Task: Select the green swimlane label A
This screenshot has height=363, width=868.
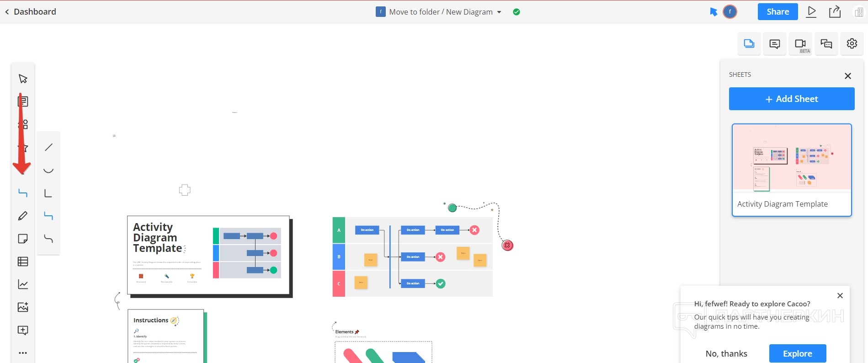Action: tap(339, 230)
